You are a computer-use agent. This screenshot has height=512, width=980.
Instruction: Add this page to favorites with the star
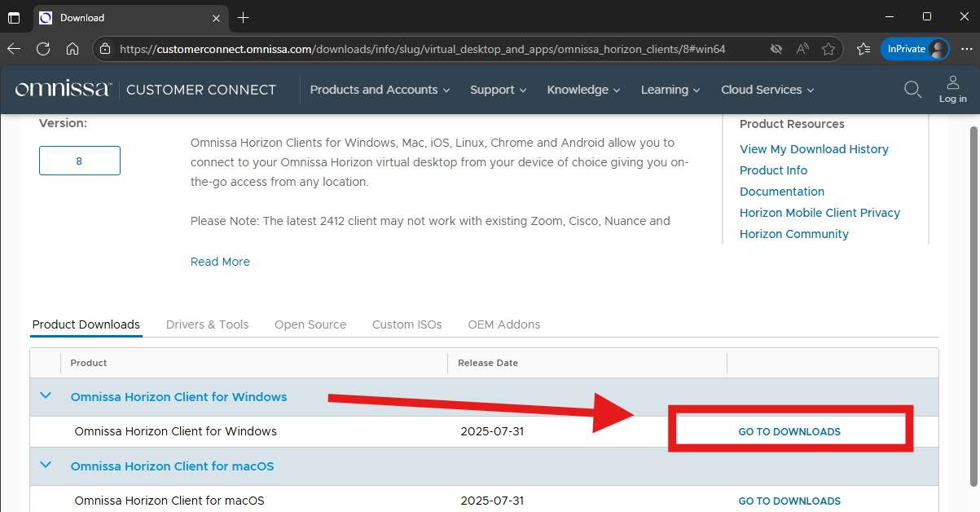coord(828,49)
